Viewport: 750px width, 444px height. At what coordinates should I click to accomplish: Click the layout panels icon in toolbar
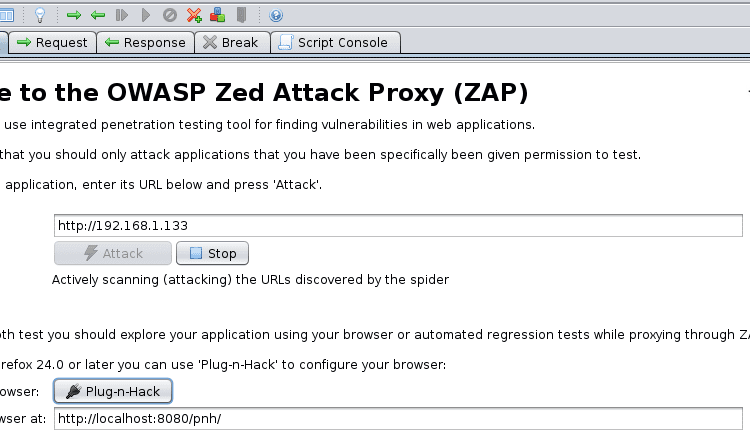point(7,15)
